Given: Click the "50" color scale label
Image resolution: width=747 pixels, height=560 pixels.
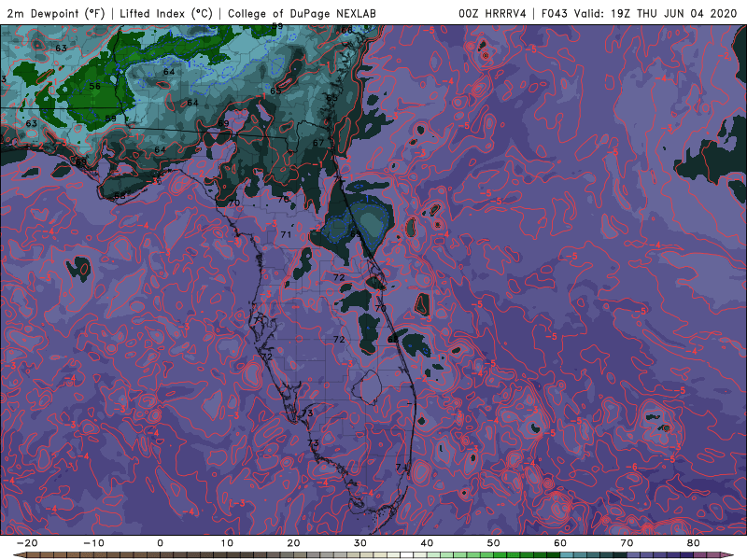Looking at the screenshot, I should pyautogui.click(x=494, y=543).
